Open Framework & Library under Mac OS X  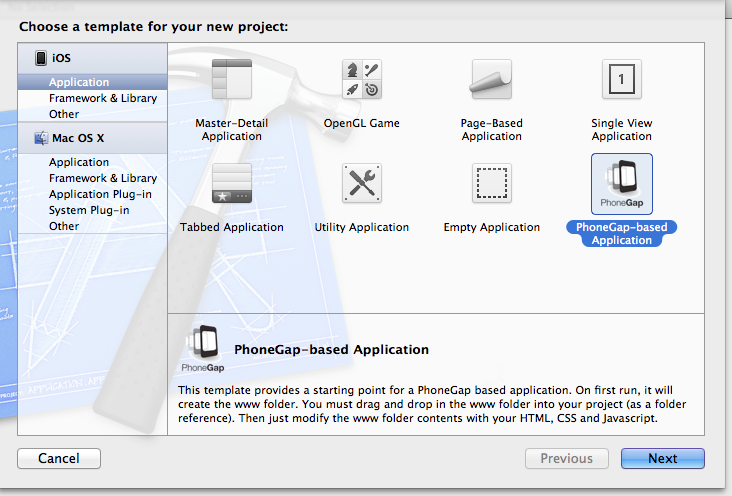click(x=92, y=178)
